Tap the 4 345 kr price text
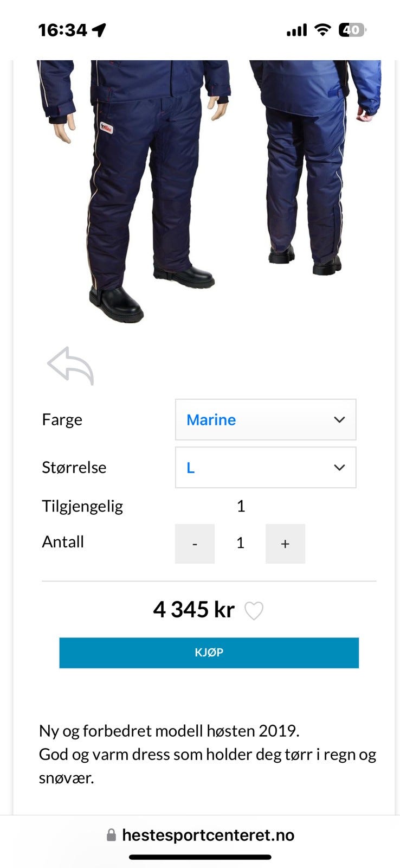 coord(193,610)
